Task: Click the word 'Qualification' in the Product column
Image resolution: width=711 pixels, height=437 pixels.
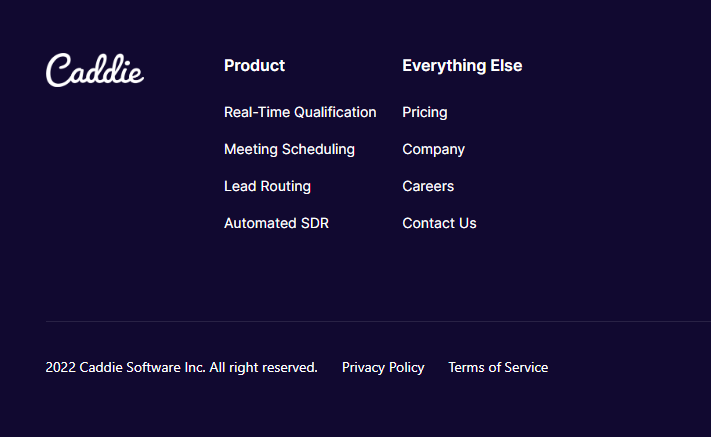Action: tap(335, 112)
